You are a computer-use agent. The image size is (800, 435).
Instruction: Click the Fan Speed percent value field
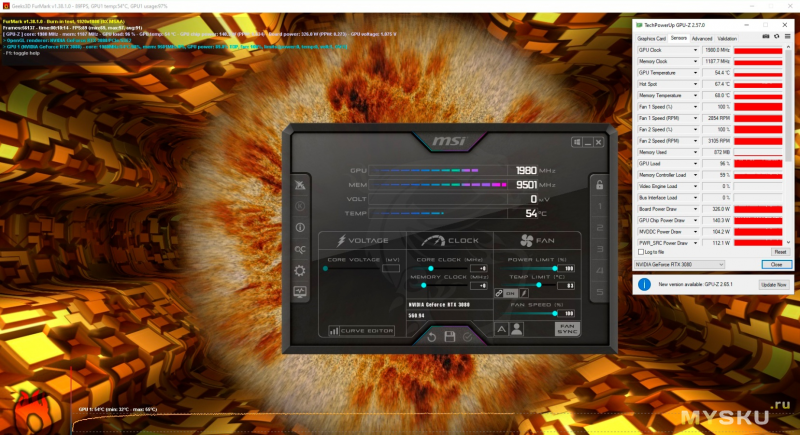567,314
